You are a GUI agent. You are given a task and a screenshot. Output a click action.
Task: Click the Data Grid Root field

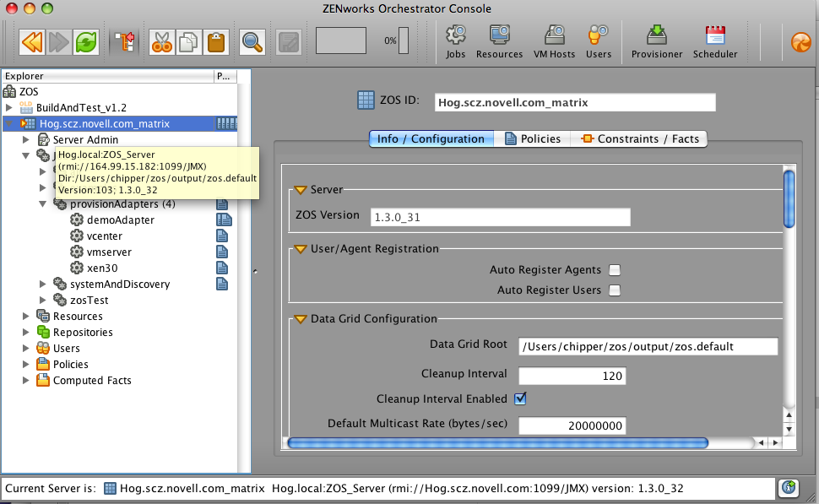click(x=647, y=346)
